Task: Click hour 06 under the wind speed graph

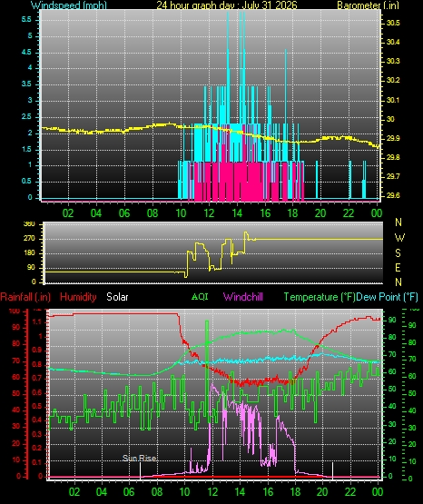Action: (x=124, y=212)
